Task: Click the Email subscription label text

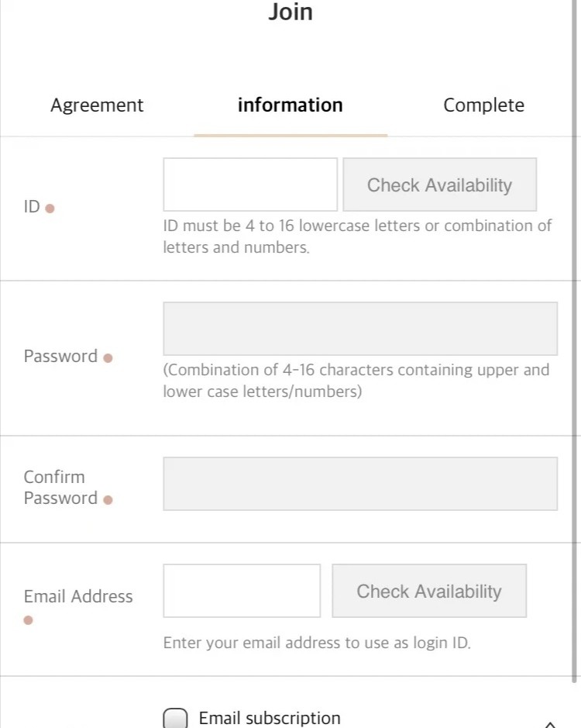Action: [x=270, y=718]
